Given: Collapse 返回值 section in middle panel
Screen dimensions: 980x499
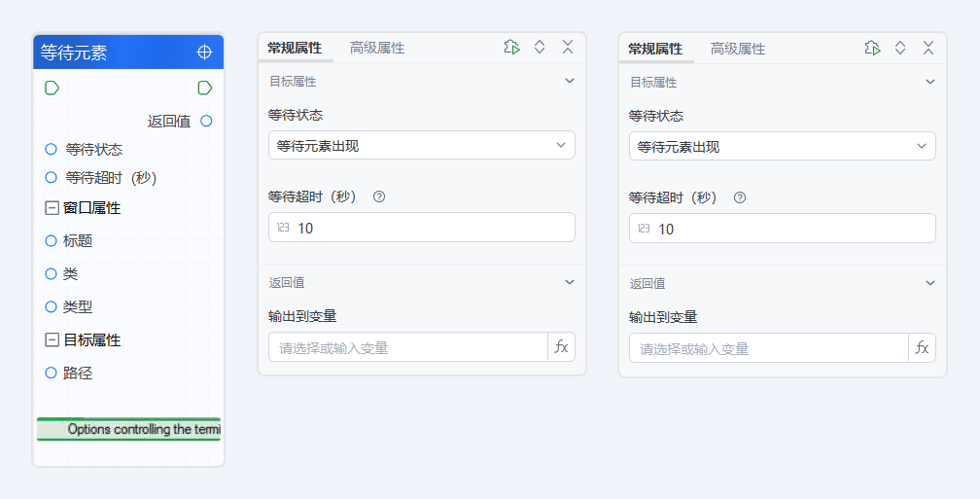Looking at the screenshot, I should click(x=570, y=282).
